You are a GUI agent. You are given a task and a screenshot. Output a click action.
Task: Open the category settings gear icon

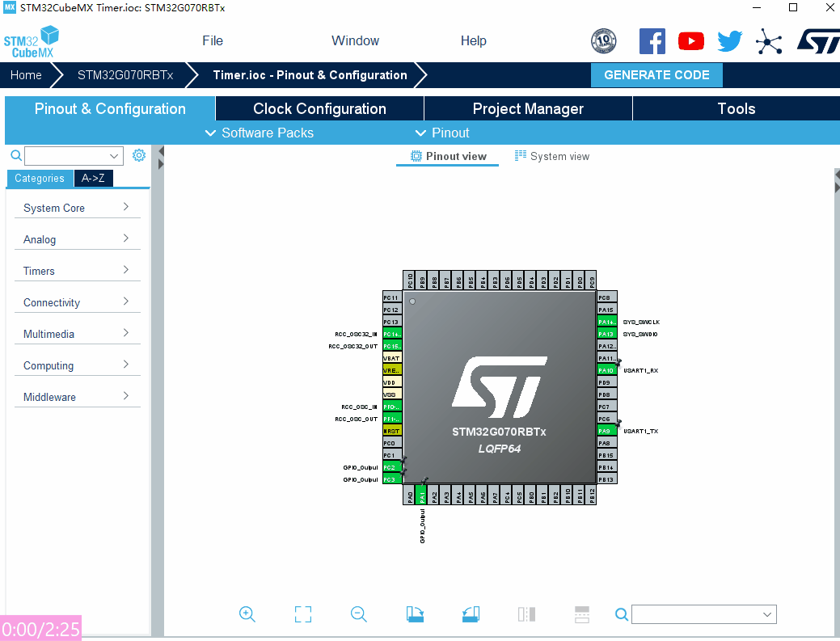pyautogui.click(x=139, y=155)
